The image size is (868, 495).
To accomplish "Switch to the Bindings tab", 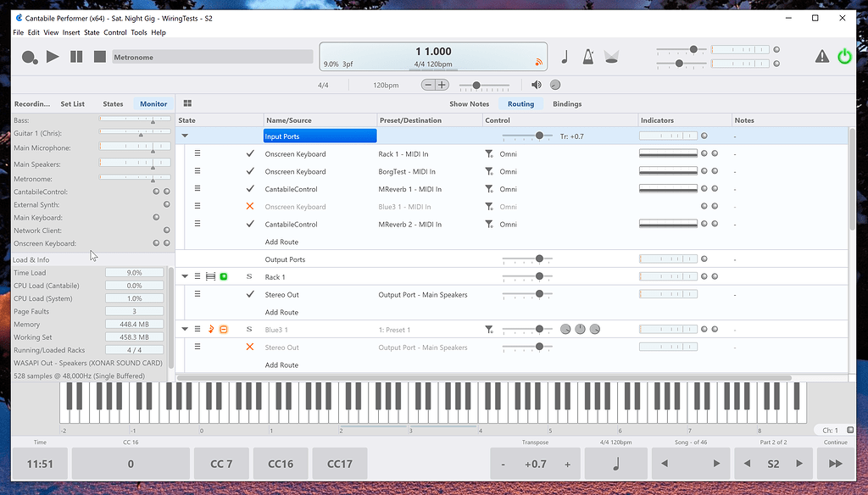I will (x=567, y=103).
